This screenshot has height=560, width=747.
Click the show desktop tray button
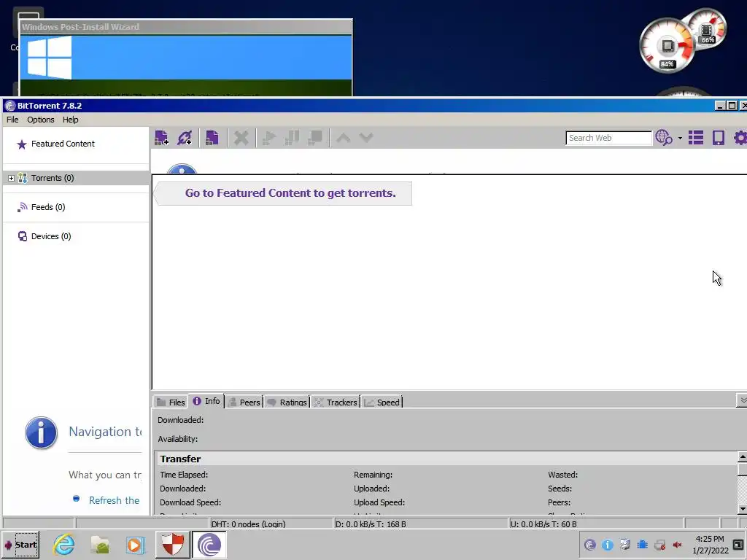pos(738,545)
